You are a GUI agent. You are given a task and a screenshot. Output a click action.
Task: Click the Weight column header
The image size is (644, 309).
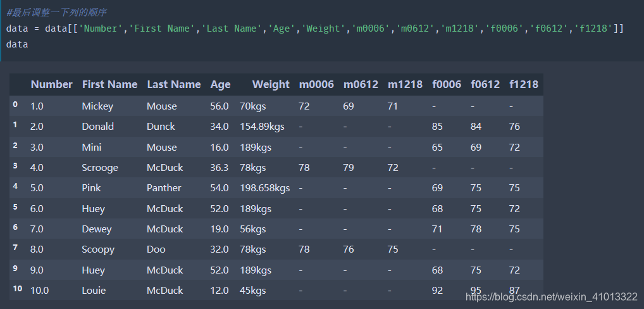[271, 84]
